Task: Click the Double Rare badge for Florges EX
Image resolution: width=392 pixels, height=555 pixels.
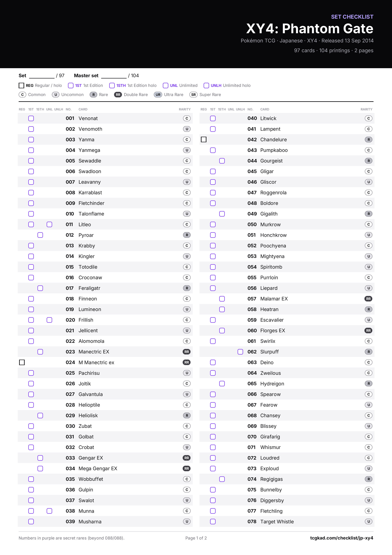Action: tap(368, 331)
